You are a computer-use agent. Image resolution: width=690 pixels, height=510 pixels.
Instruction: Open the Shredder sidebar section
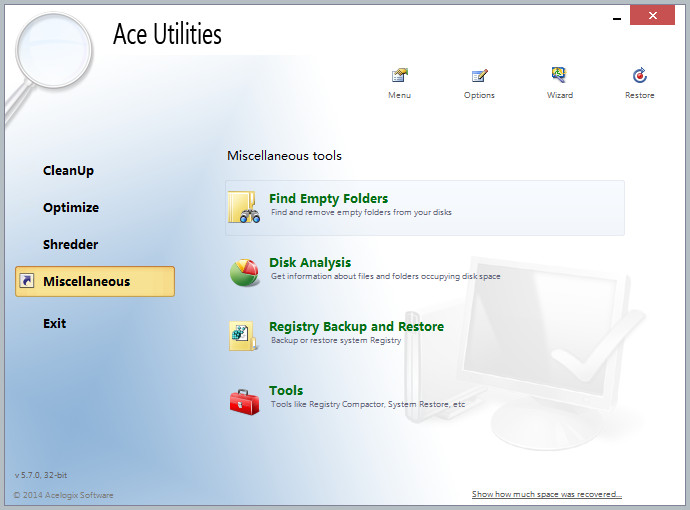[x=70, y=244]
